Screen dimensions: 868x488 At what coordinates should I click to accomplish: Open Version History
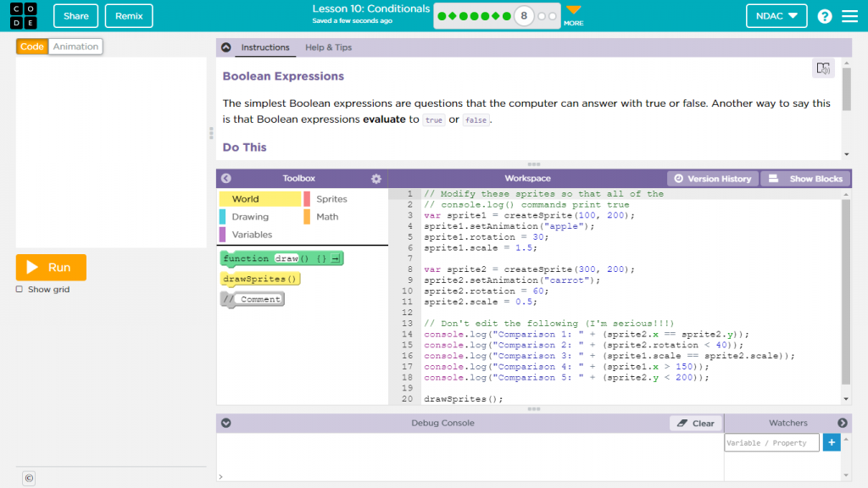[711, 179]
